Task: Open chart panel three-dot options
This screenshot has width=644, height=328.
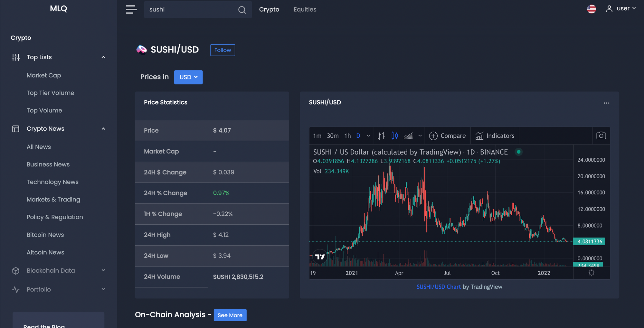Action: [607, 103]
